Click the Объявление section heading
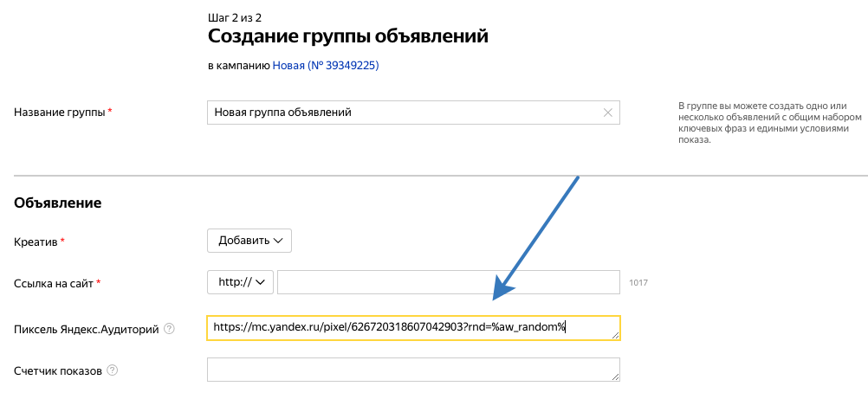This screenshot has height=412, width=868. pos(58,203)
